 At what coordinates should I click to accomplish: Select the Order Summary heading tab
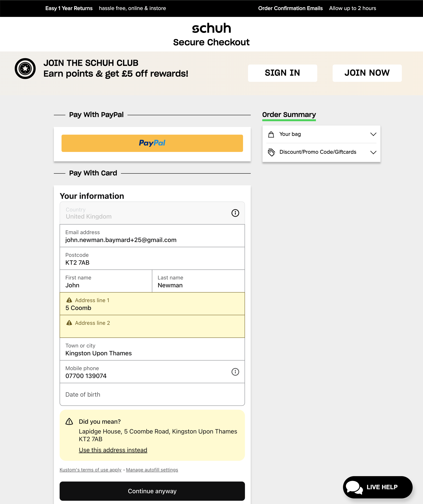pyautogui.click(x=289, y=115)
